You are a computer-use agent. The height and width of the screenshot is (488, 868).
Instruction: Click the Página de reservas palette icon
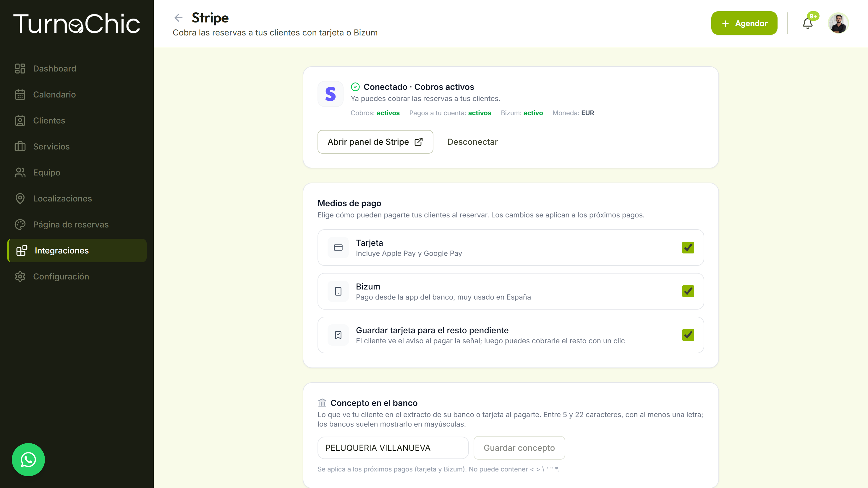tap(20, 225)
